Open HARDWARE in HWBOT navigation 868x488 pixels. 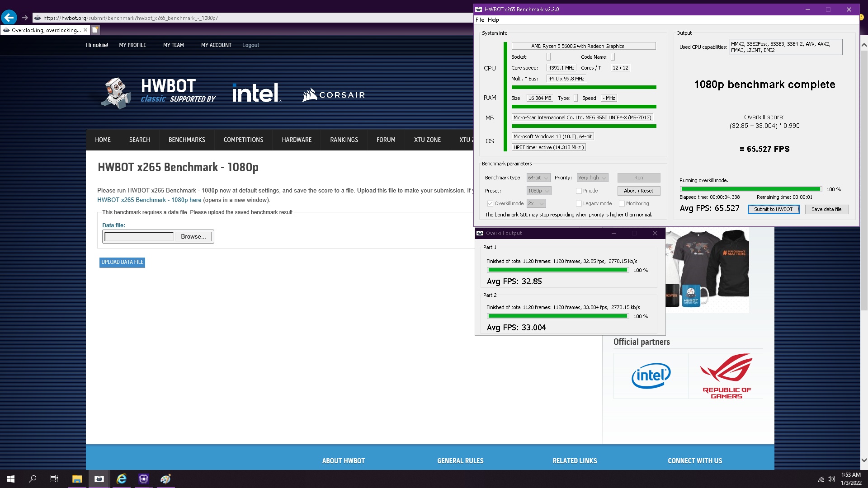pyautogui.click(x=297, y=140)
